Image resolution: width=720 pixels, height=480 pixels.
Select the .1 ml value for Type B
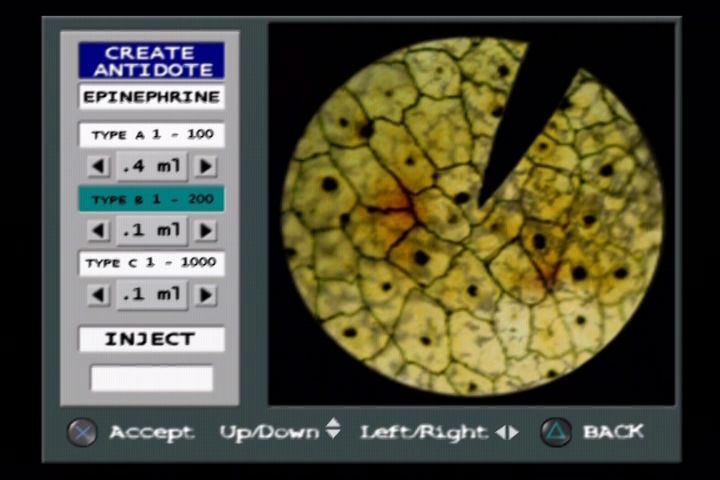[152, 230]
